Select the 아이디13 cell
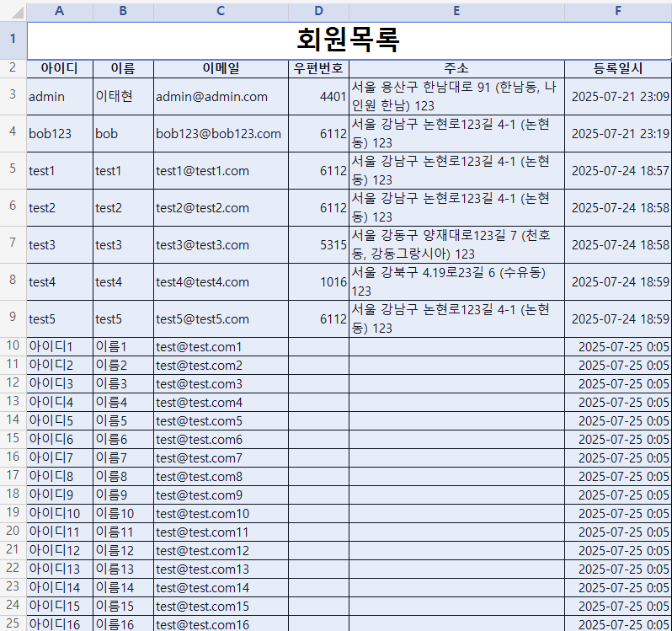 pos(60,569)
